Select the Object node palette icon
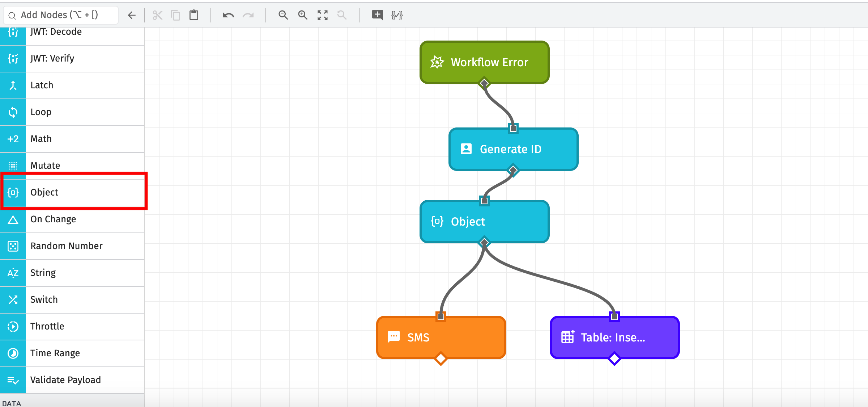Image resolution: width=868 pixels, height=407 pixels. 13,192
